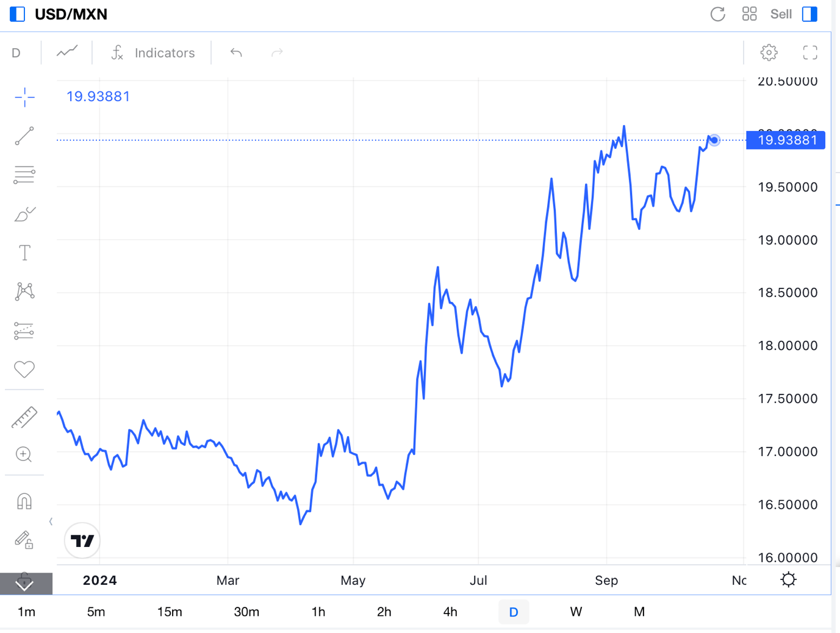Image resolution: width=840 pixels, height=633 pixels.
Task: Click the blue 19.93881 price label
Action: click(786, 140)
